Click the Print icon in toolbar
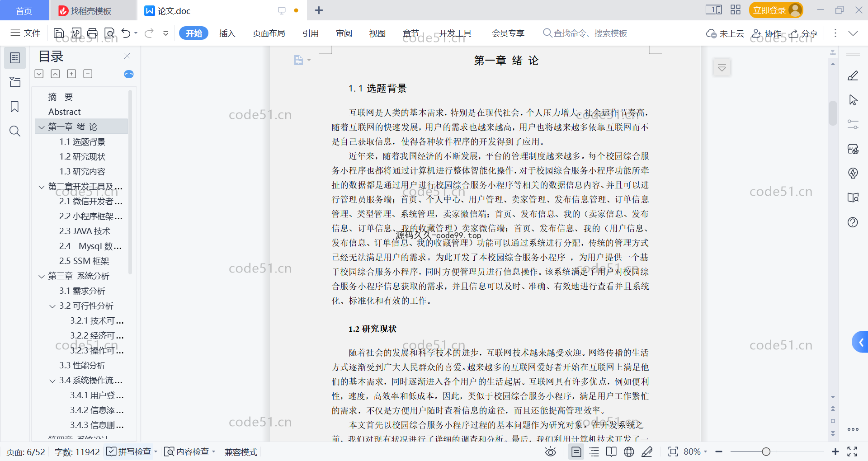Viewport: 868px width, 461px height. pyautogui.click(x=92, y=33)
